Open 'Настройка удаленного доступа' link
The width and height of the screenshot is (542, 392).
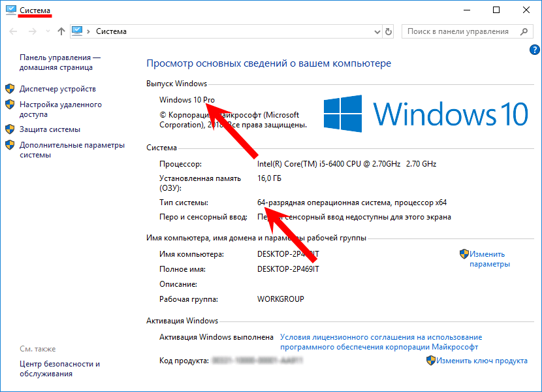61,109
